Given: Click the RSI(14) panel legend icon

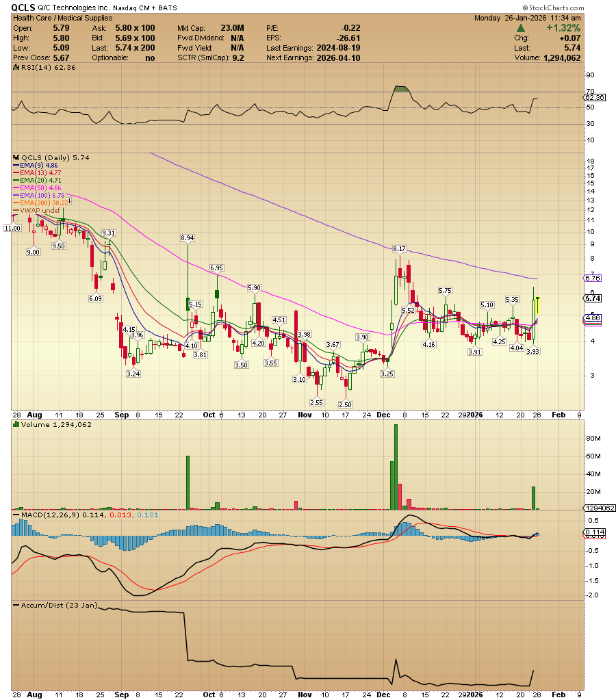Looking at the screenshot, I should [x=16, y=68].
